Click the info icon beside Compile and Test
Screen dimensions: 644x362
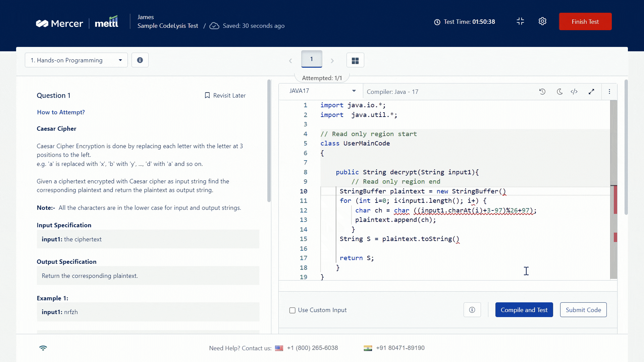472,310
